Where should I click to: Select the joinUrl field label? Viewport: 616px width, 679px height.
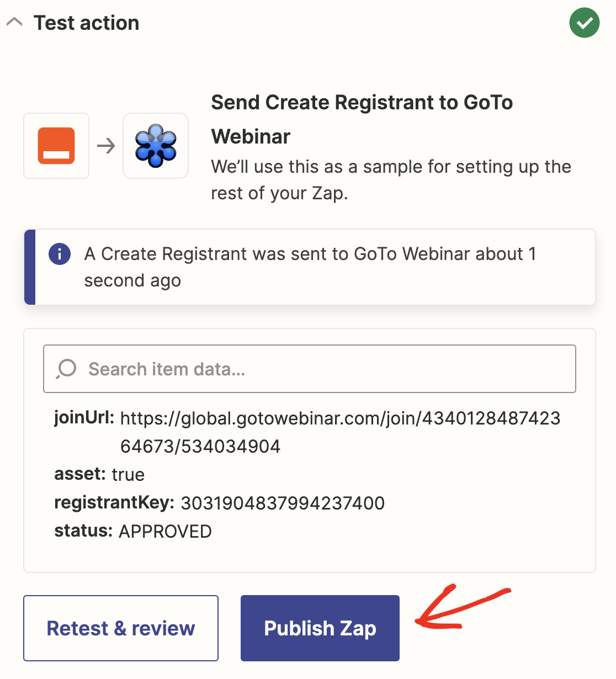coord(84,417)
